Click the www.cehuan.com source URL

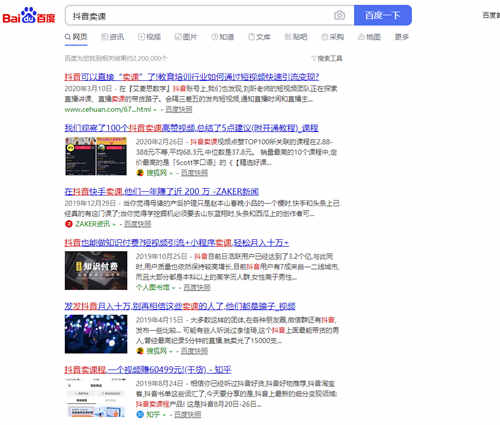108,109
